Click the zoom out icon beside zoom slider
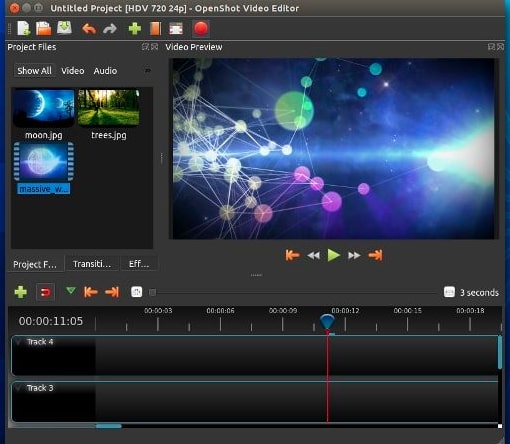The width and height of the screenshot is (510, 444). pos(137,292)
